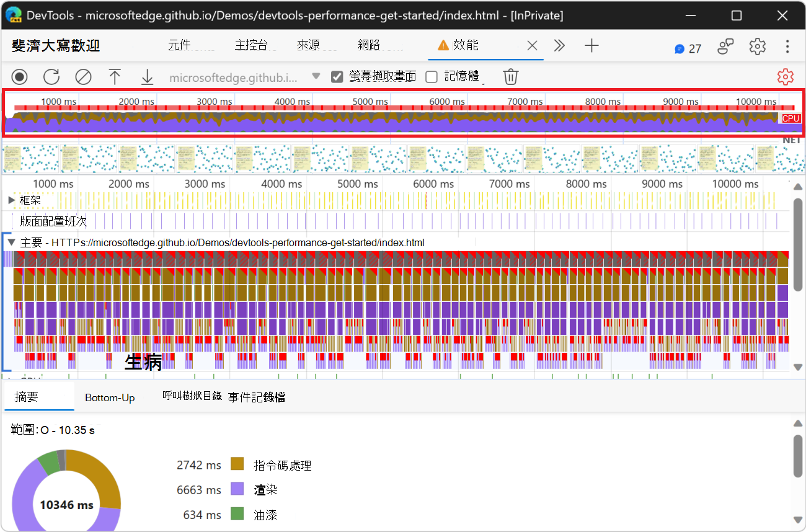This screenshot has height=532, width=806.
Task: Open capture settings with the red gear
Action: pos(786,77)
